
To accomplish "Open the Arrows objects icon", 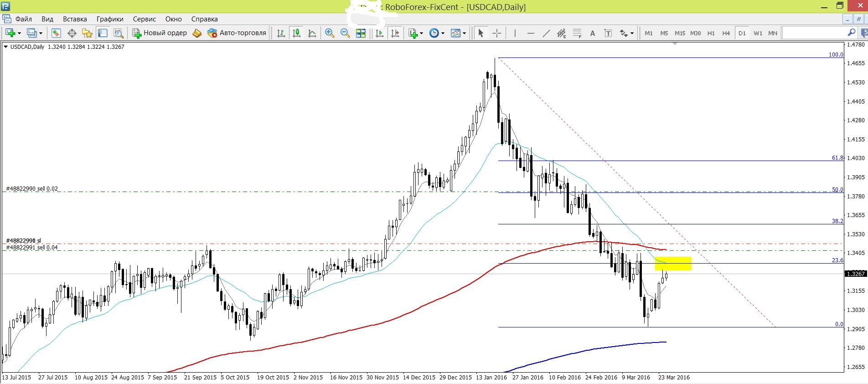I will click(x=624, y=33).
